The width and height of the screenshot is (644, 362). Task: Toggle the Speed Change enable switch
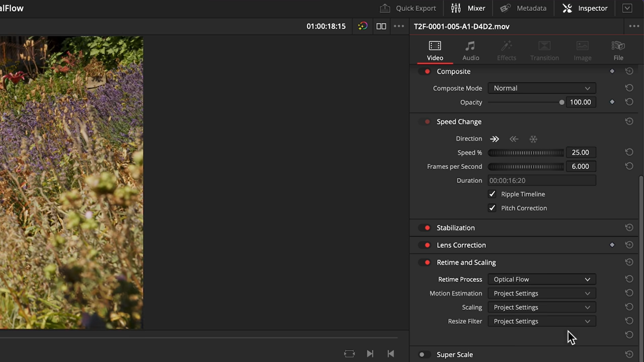[425, 122]
